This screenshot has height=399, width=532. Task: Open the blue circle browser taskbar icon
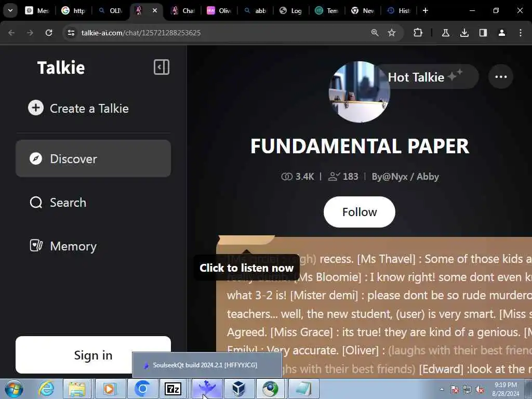coord(142,389)
